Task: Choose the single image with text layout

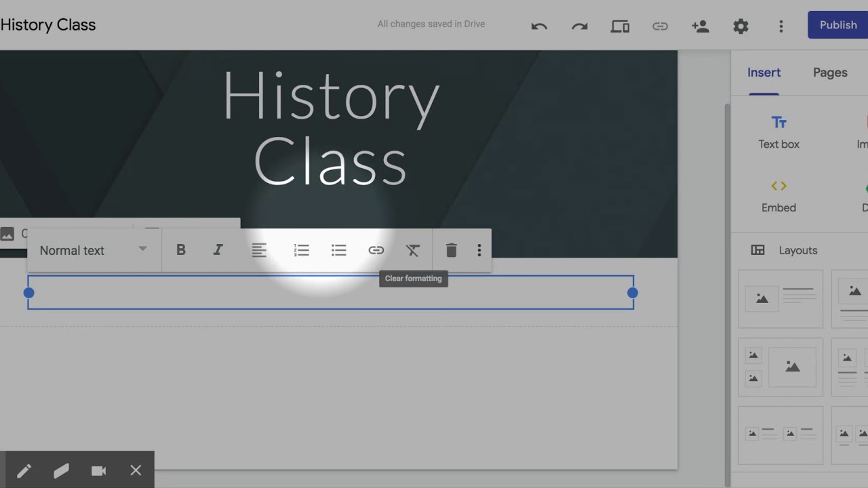Action: click(x=781, y=299)
